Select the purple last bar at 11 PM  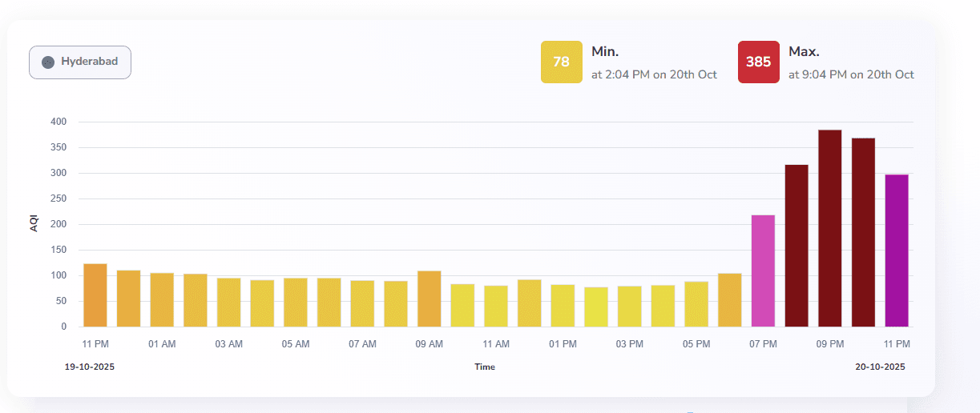897,251
